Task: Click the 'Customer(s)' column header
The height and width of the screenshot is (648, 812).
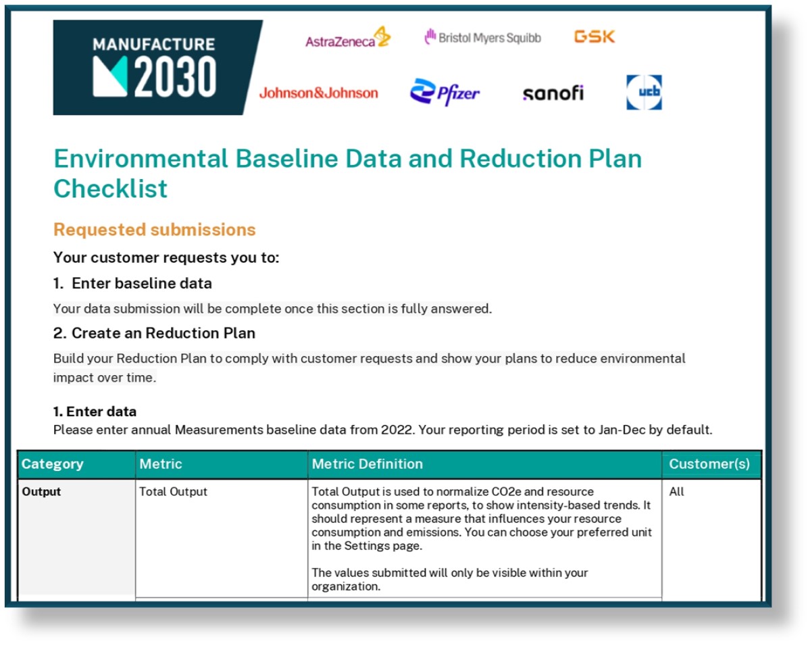Action: [712, 464]
